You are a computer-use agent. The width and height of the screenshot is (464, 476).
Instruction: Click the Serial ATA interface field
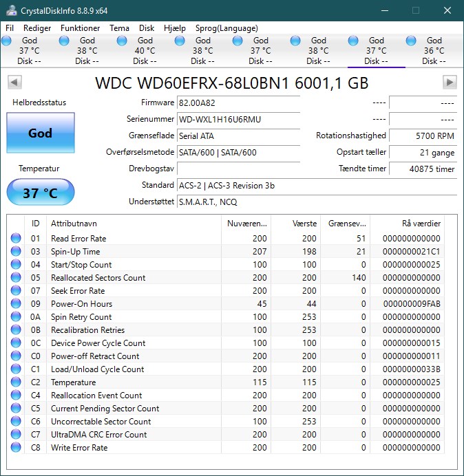tap(238, 136)
